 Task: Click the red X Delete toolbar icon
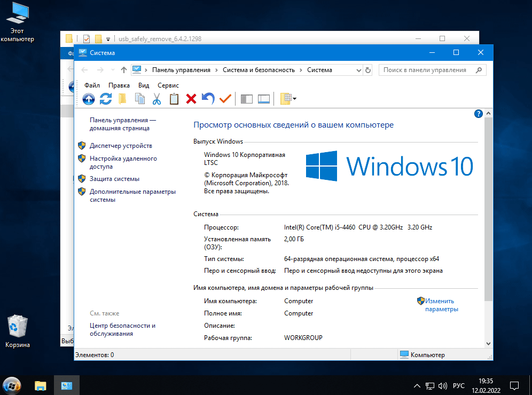(x=191, y=99)
